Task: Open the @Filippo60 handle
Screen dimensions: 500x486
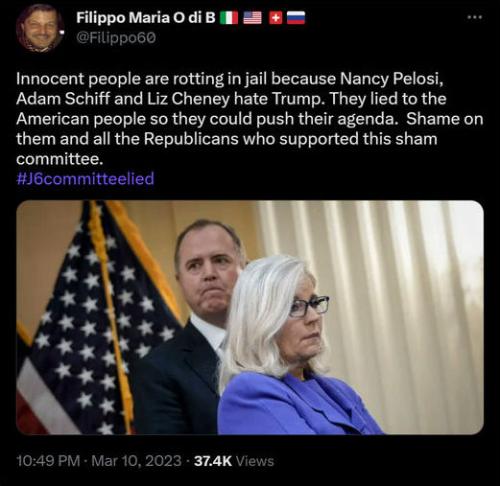Action: [x=116, y=38]
